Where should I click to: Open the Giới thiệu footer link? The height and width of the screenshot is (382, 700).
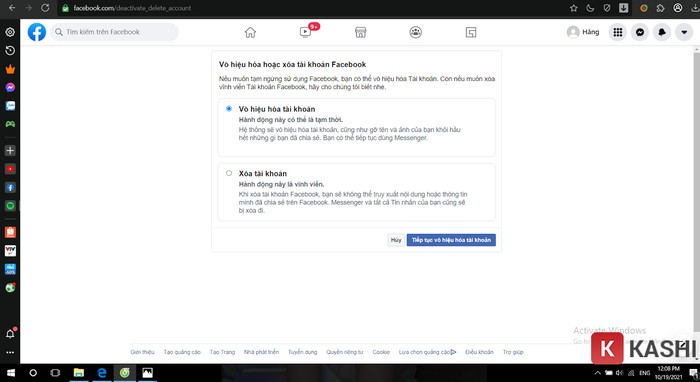tap(142, 352)
